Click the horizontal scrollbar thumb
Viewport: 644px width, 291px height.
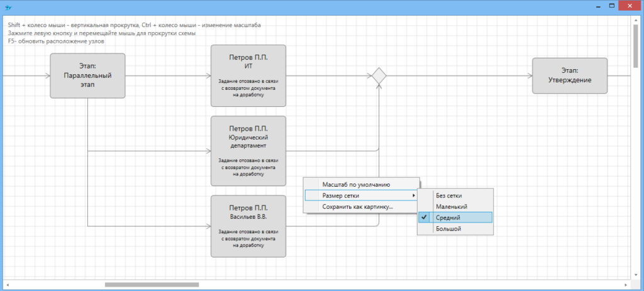(152, 285)
